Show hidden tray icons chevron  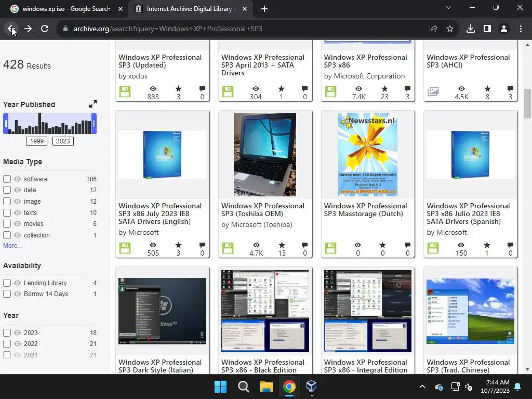(422, 387)
